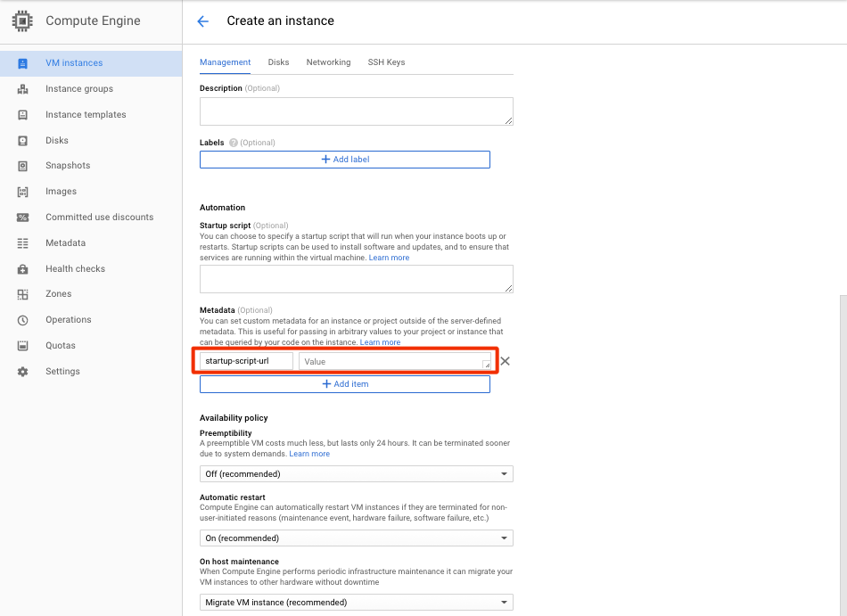
Task: Click the Snapshots sidebar icon
Action: coord(23,166)
